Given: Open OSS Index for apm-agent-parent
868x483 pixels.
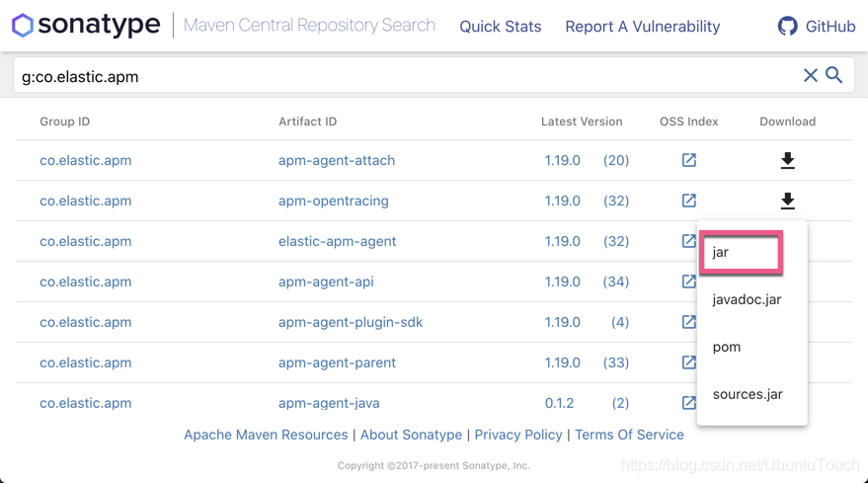Looking at the screenshot, I should click(x=688, y=362).
